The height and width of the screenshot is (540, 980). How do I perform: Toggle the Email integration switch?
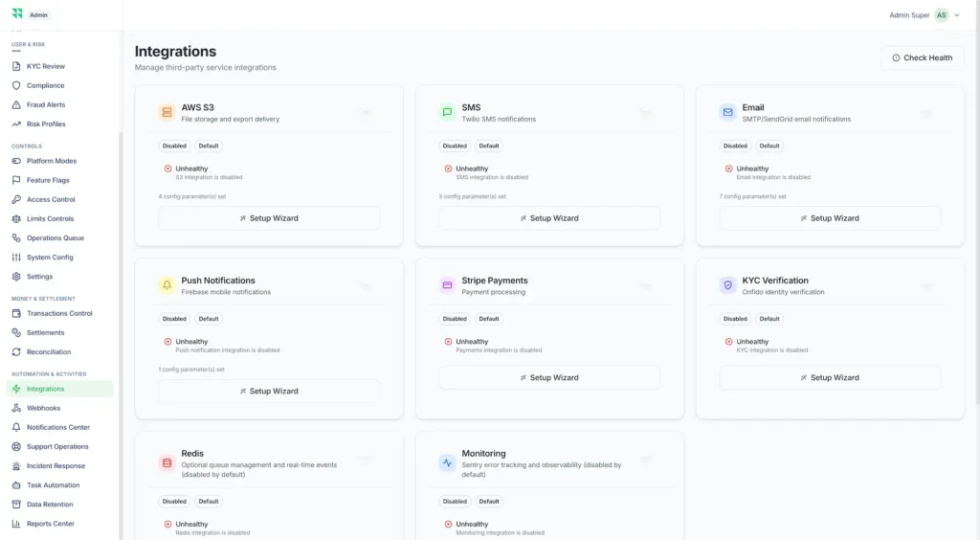(926, 113)
